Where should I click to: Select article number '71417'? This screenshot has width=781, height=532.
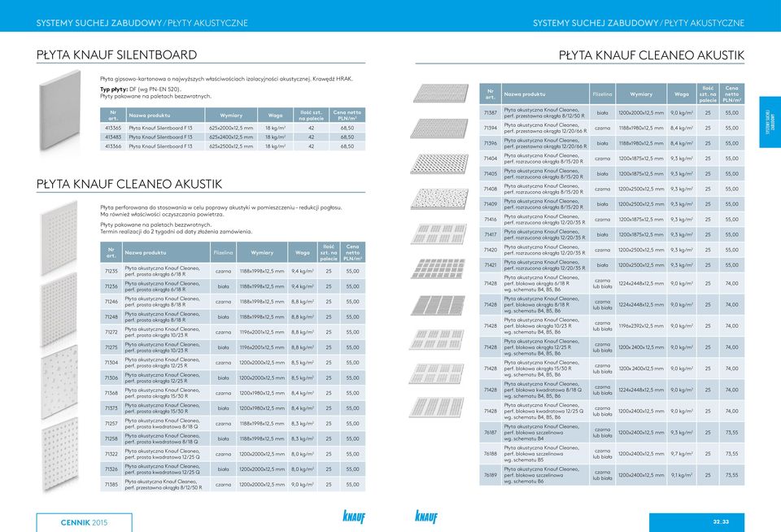click(490, 234)
